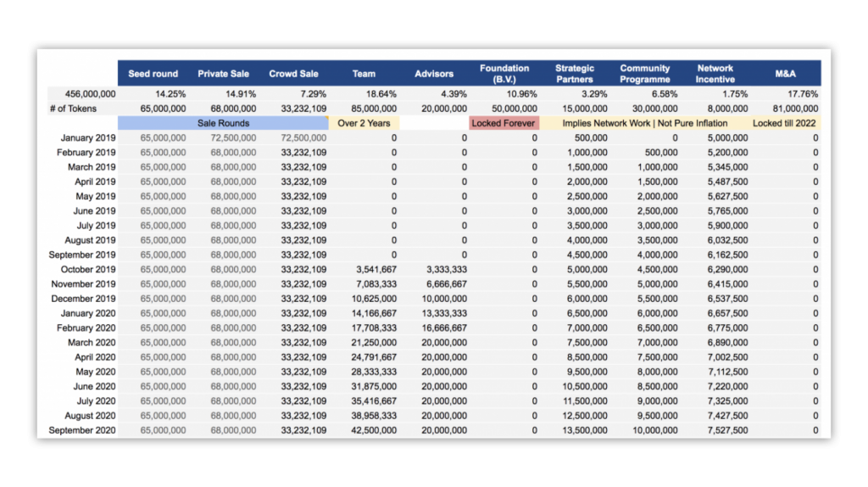Select the Seed round column header

[x=153, y=74]
